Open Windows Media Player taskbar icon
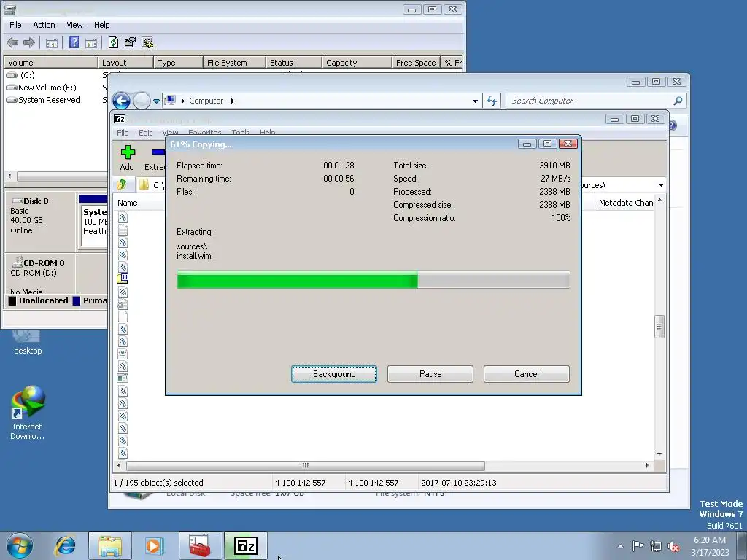747x560 pixels. [155, 545]
